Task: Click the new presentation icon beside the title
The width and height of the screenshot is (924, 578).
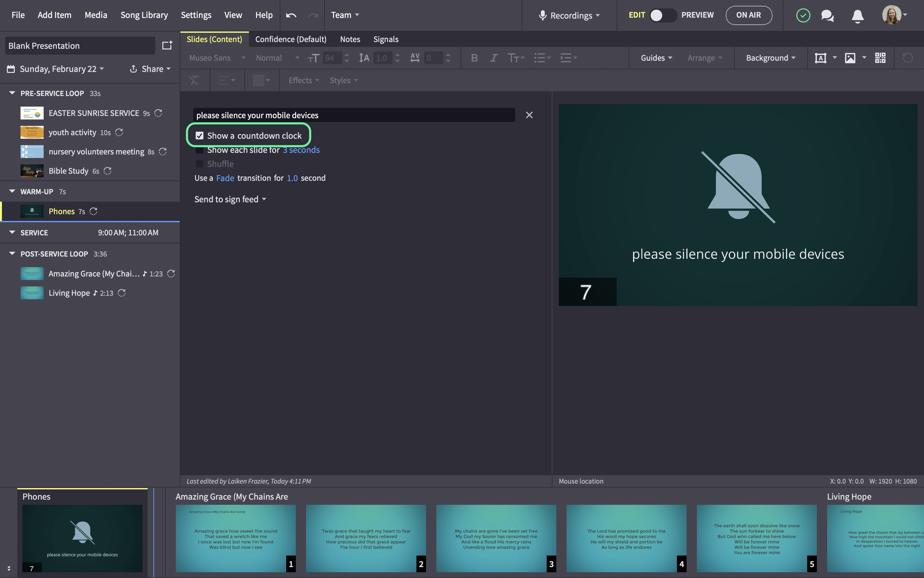Action: tap(167, 46)
